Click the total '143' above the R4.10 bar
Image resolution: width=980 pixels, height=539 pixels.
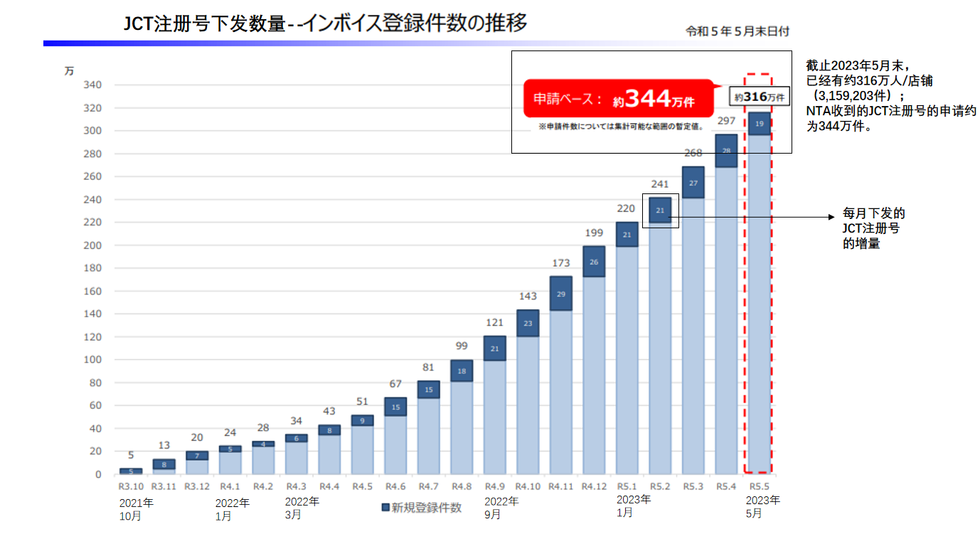click(x=528, y=297)
